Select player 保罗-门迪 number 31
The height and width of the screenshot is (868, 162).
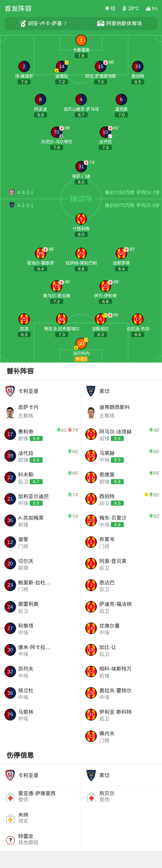(81, 166)
